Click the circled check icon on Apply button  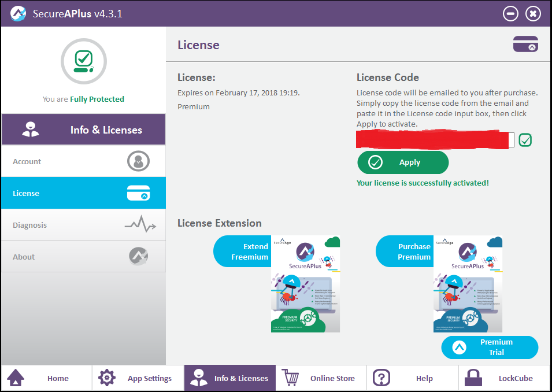point(375,162)
